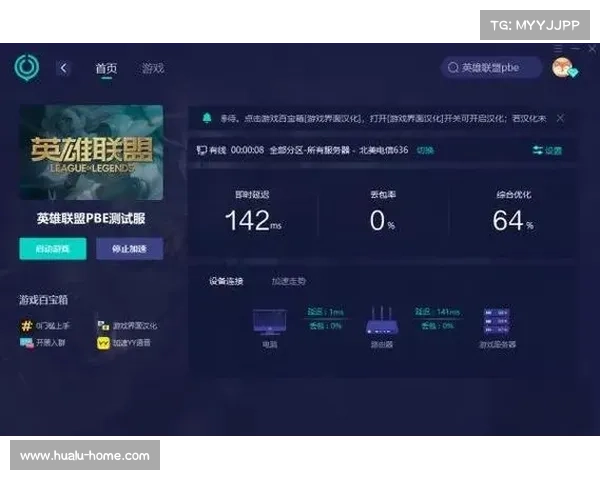Click the 142 ms latency value
The height and width of the screenshot is (480, 600).
tap(253, 220)
